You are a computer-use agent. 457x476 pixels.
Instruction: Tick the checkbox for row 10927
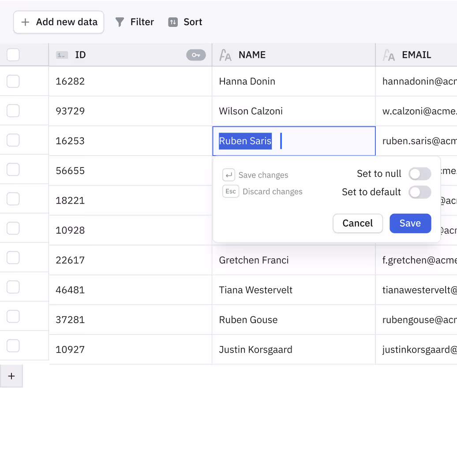tap(13, 346)
